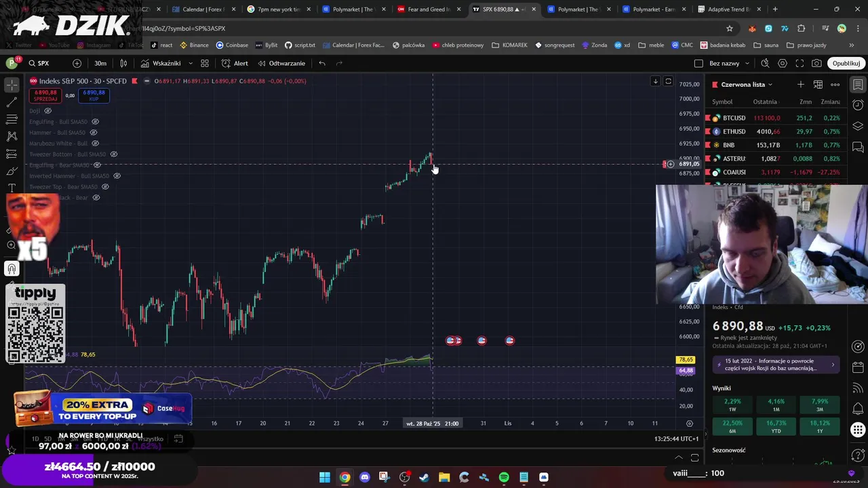Toggle the layout checkbox beside Bez nazwy
This screenshot has height=488, width=868.
tap(698, 63)
